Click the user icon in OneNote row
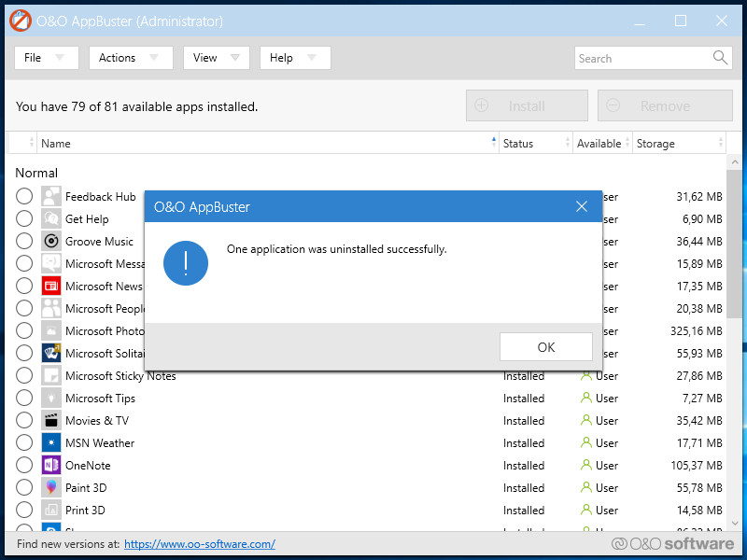Screen dimensions: 747x560 (586, 465)
